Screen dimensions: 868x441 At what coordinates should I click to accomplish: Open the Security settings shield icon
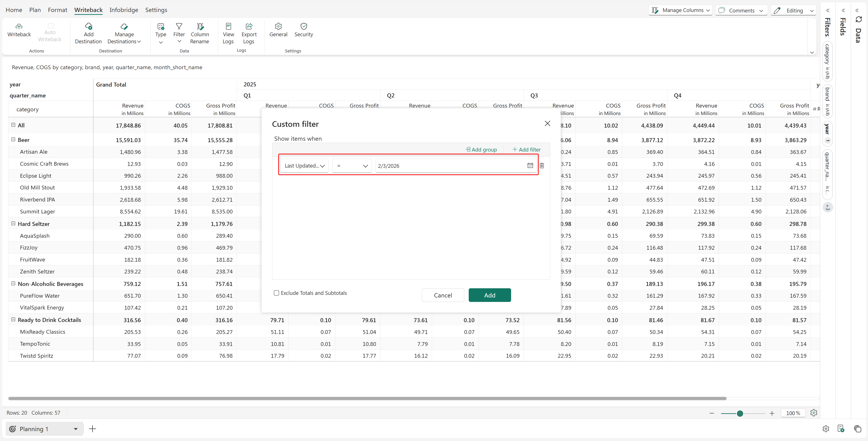click(x=304, y=26)
